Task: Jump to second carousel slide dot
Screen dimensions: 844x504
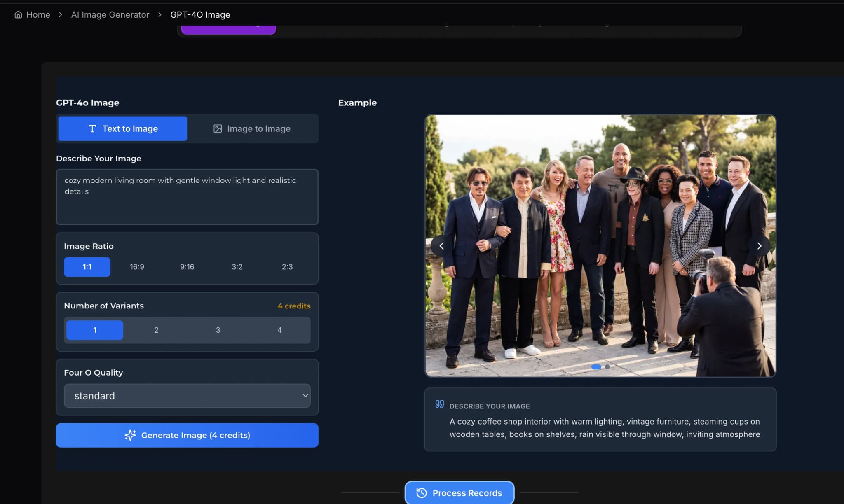Action: 607,367
